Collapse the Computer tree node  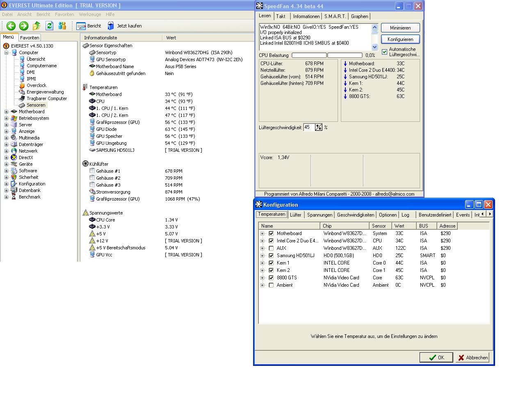click(x=6, y=52)
